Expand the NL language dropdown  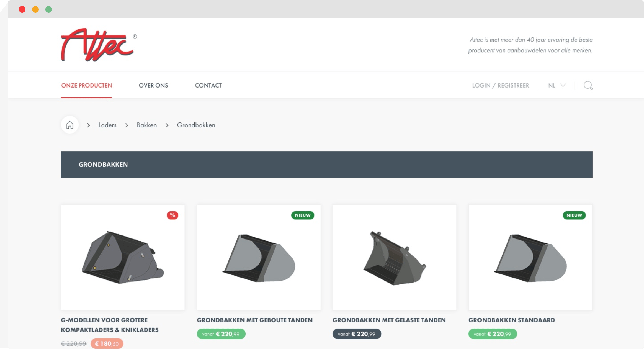pos(557,85)
